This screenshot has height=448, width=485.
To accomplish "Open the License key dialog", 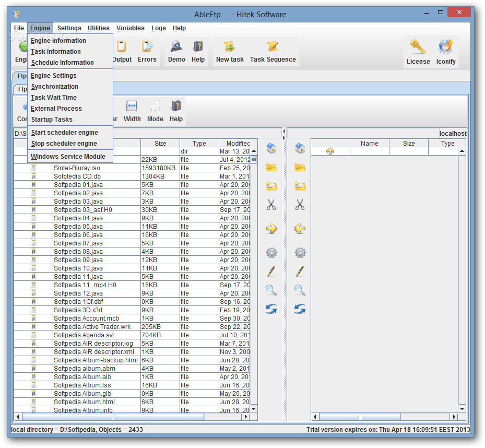I will pyautogui.click(x=418, y=52).
